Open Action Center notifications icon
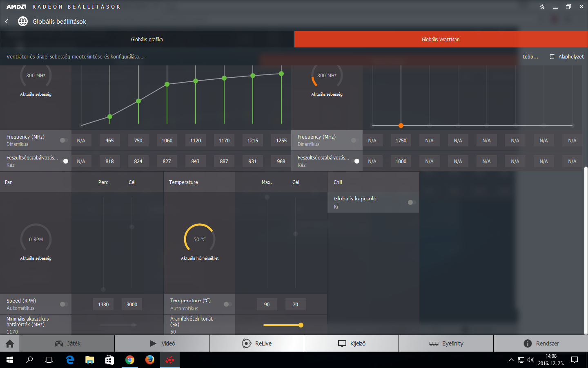Image resolution: width=588 pixels, height=368 pixels. [x=575, y=360]
